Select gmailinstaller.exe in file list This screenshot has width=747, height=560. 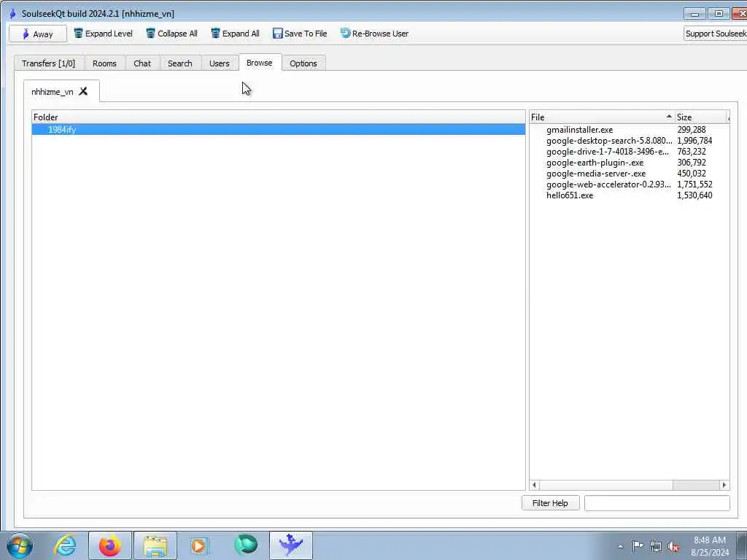coord(579,130)
